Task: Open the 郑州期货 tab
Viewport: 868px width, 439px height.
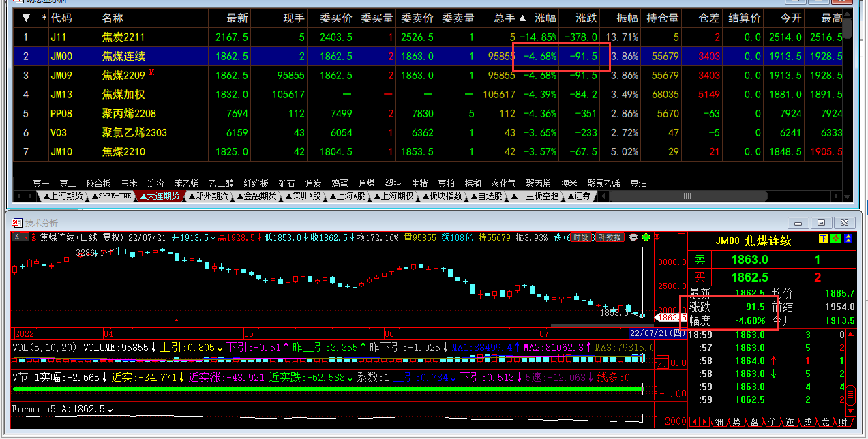Action: point(207,196)
